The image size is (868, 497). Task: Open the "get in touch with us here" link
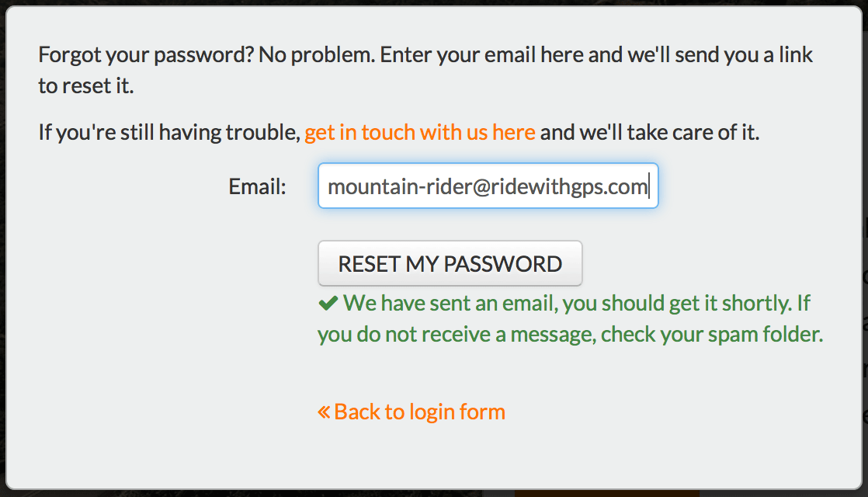(419, 133)
